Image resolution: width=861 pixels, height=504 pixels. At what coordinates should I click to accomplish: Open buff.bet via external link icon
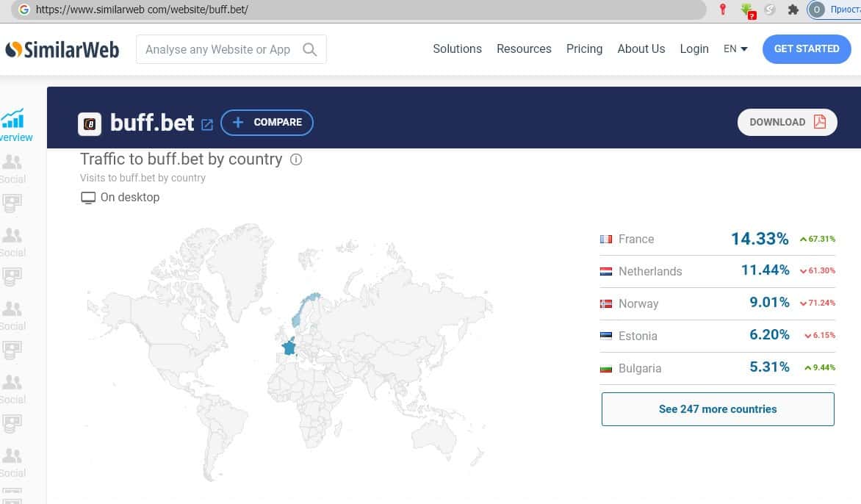pos(207,125)
